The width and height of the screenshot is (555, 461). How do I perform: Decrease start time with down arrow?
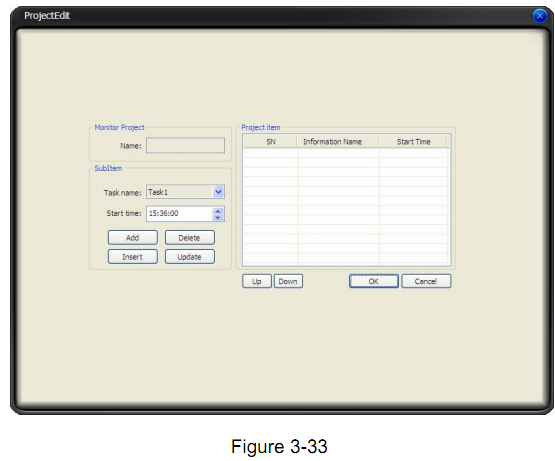[x=218, y=217]
